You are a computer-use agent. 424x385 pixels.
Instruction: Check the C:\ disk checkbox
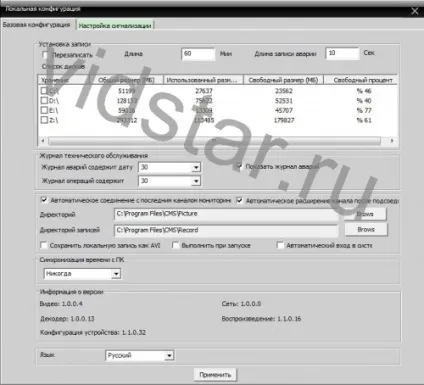coord(44,91)
